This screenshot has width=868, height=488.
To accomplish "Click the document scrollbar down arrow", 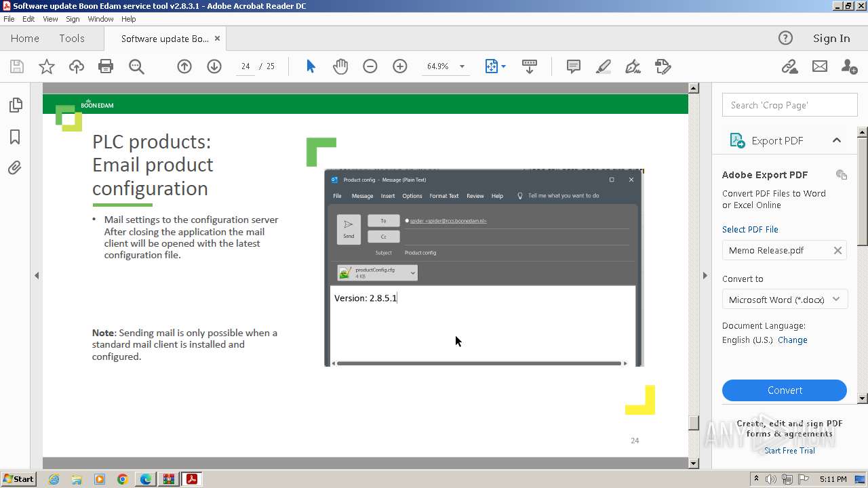I will pos(693,464).
